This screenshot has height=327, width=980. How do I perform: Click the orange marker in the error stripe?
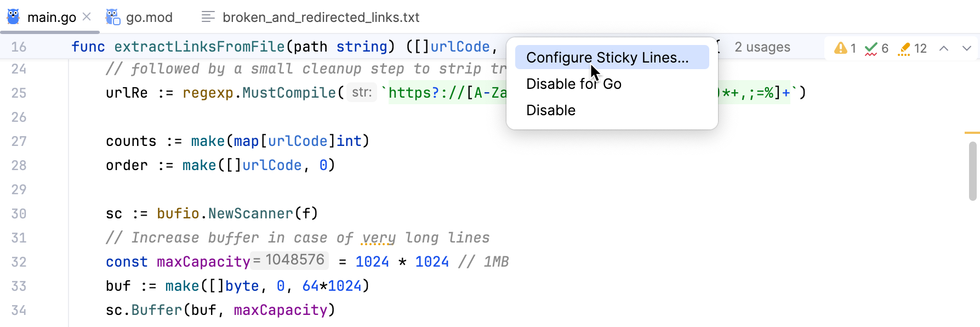(x=973, y=132)
